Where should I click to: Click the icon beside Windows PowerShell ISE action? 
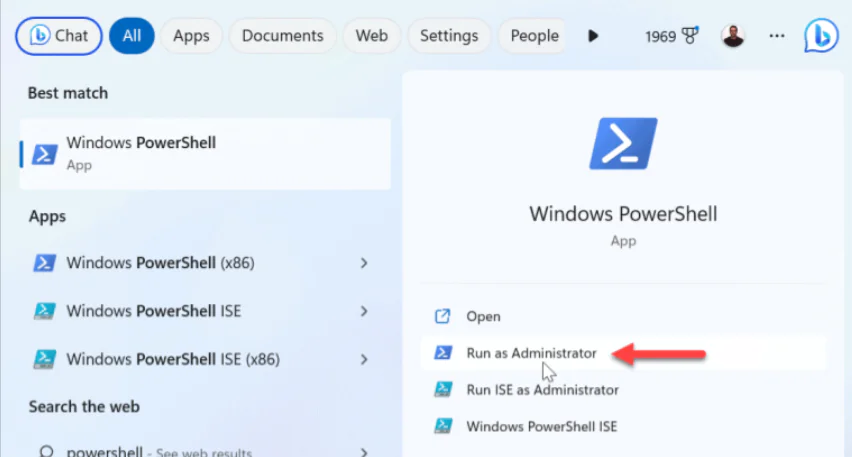click(443, 426)
